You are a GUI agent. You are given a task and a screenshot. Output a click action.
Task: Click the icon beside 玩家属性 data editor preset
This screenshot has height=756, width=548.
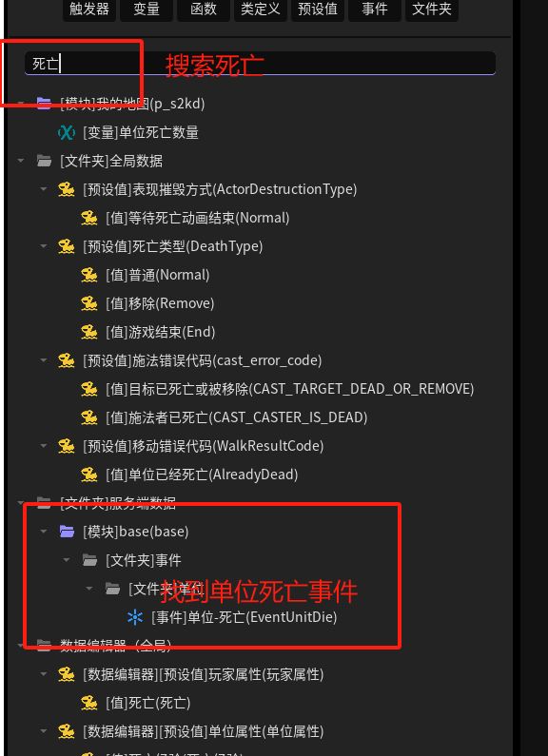67,674
